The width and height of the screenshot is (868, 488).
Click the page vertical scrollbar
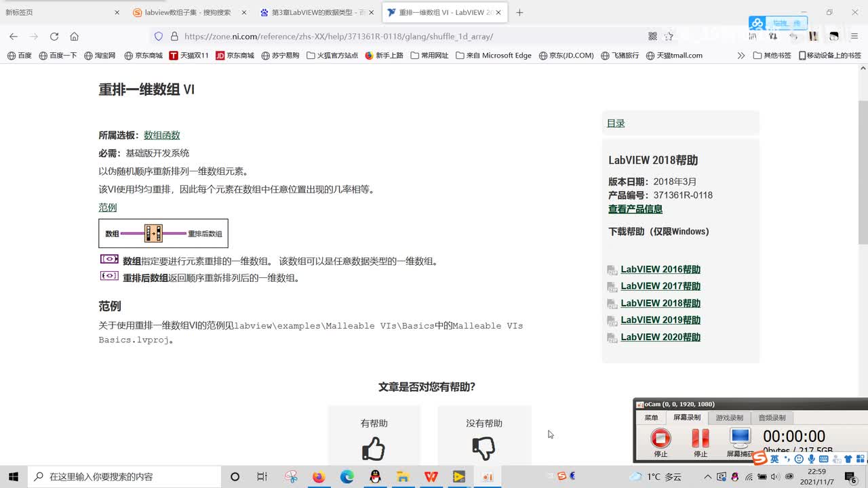pyautogui.click(x=863, y=173)
